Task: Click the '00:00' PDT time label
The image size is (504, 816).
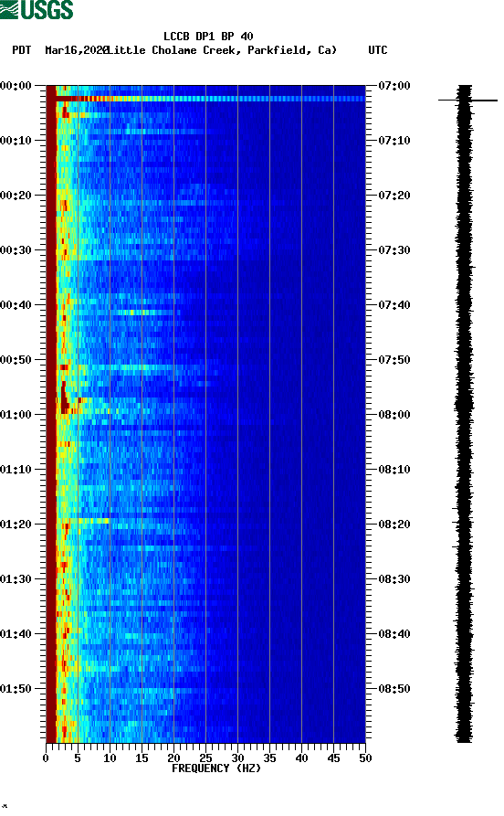Action: [16, 85]
